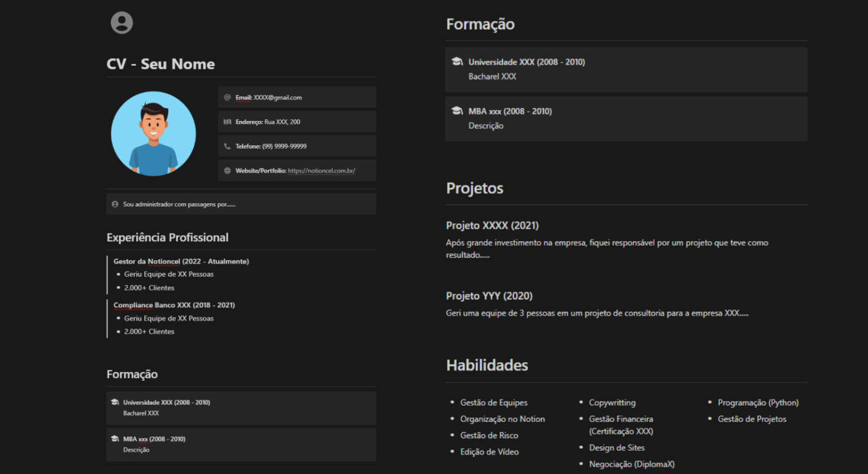
Task: Click Compliance Banco XXX (2018 - 2021)
Action: pos(174,305)
